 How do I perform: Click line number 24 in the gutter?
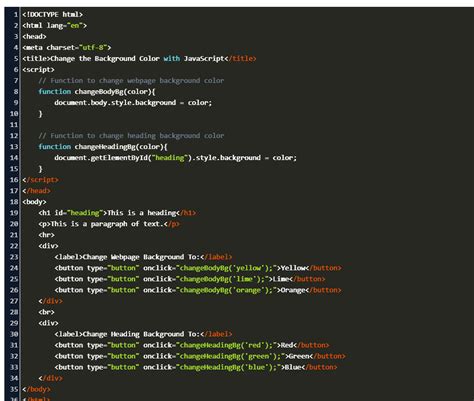(x=14, y=268)
